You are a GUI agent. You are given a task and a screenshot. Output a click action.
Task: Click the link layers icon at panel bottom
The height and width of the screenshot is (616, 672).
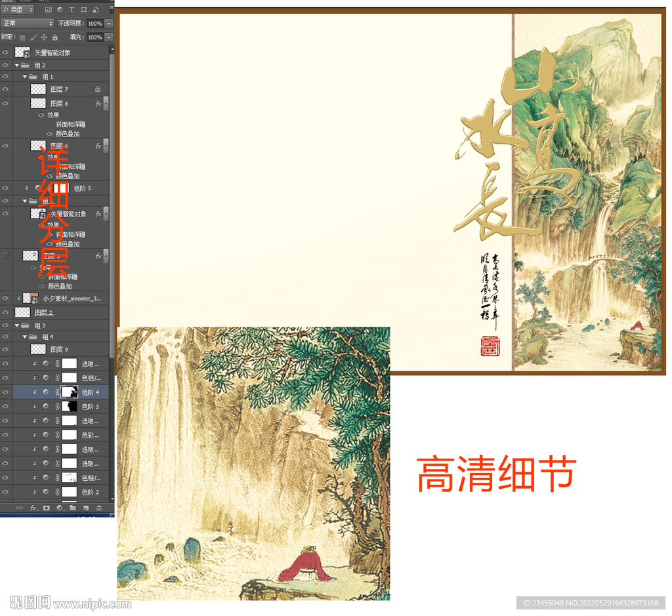pos(19,508)
